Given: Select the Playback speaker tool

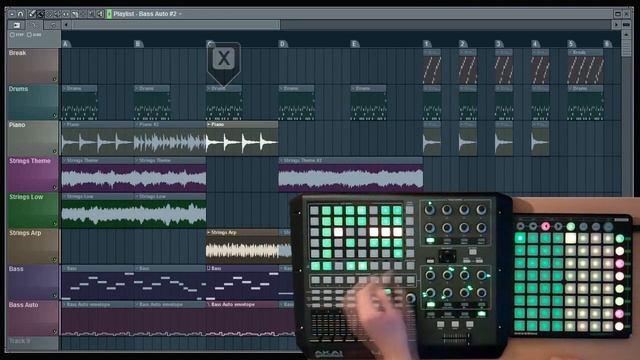Looking at the screenshot, I should [x=100, y=14].
